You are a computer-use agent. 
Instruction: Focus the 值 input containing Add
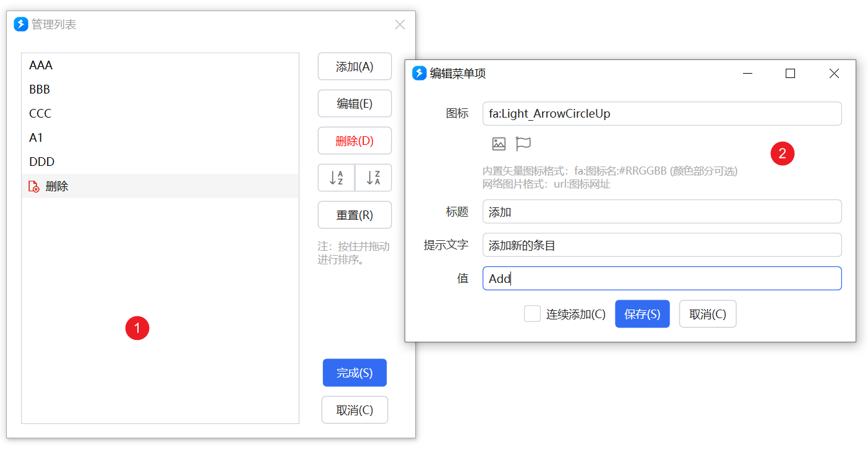click(662, 278)
